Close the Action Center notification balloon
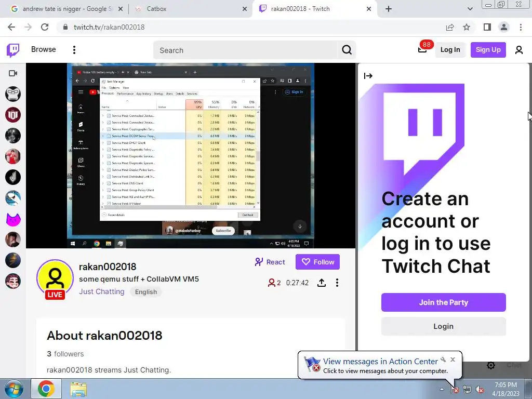This screenshot has width=532, height=399. (453, 360)
